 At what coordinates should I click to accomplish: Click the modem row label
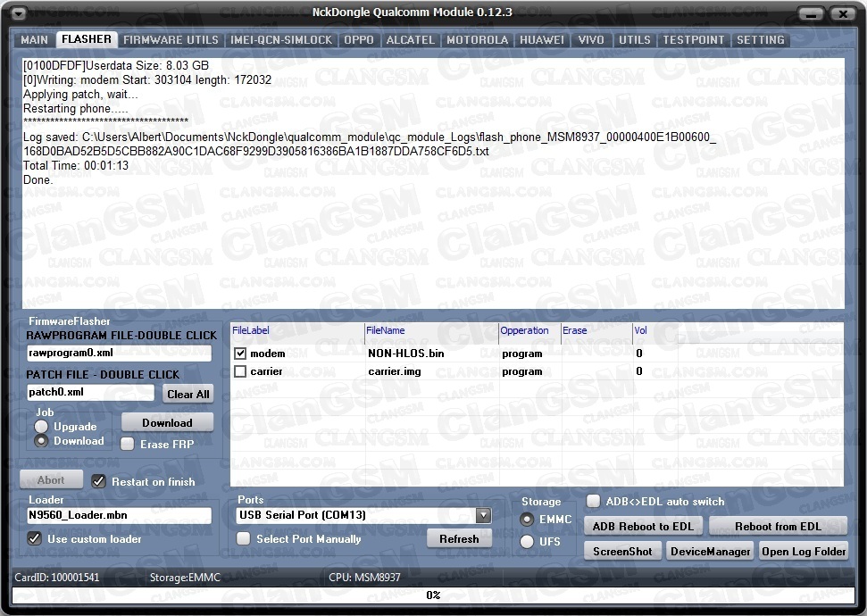tap(268, 354)
